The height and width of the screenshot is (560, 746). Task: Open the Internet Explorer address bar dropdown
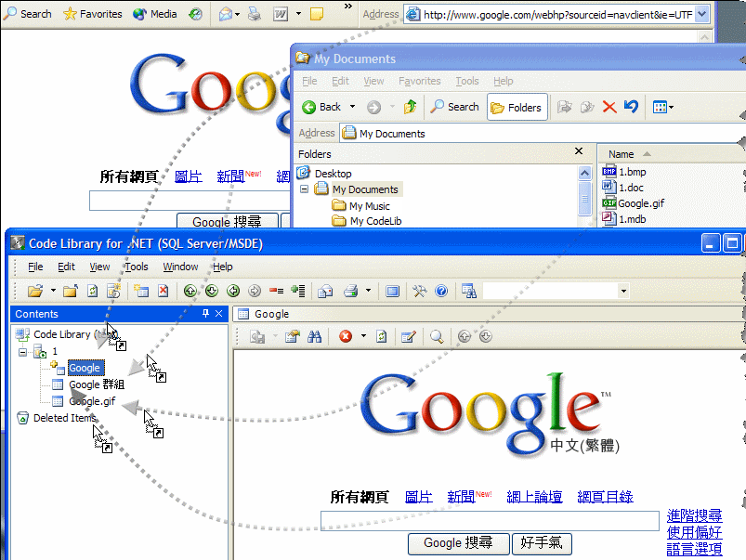coord(701,14)
